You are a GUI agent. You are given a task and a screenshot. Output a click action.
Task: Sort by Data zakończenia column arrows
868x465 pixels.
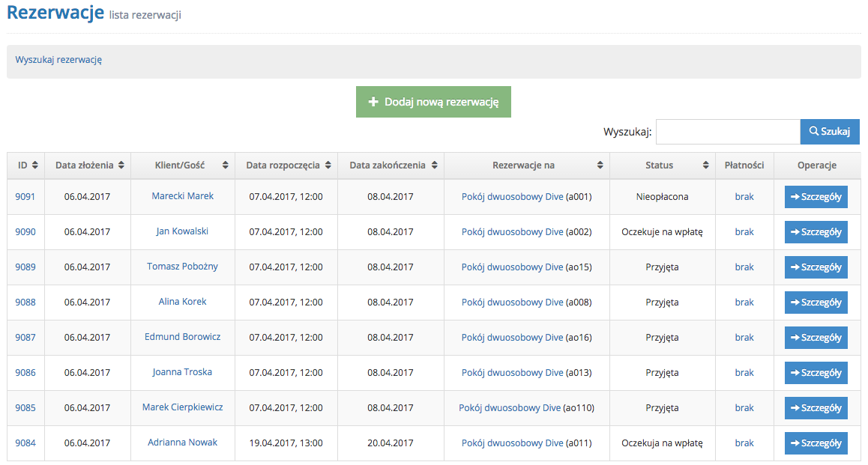(x=435, y=165)
